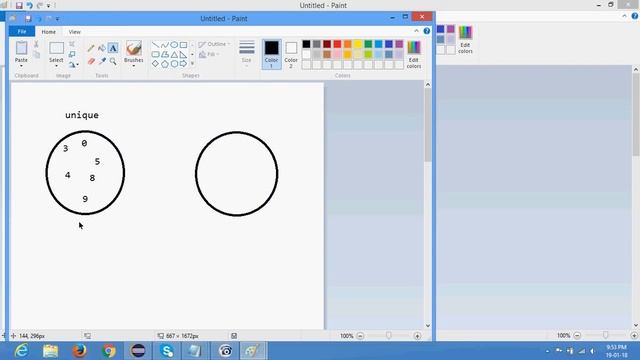The width and height of the screenshot is (640, 360).
Task: Choose the Magnifier tool
Action: coord(113,61)
